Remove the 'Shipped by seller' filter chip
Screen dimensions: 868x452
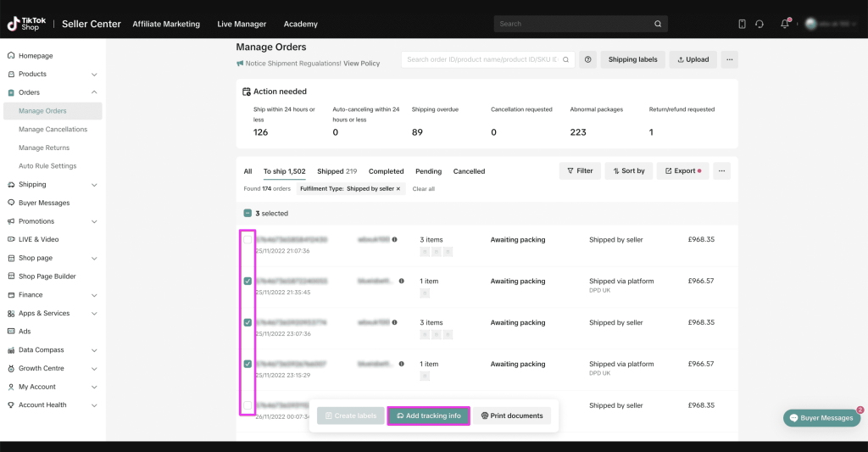[398, 189]
